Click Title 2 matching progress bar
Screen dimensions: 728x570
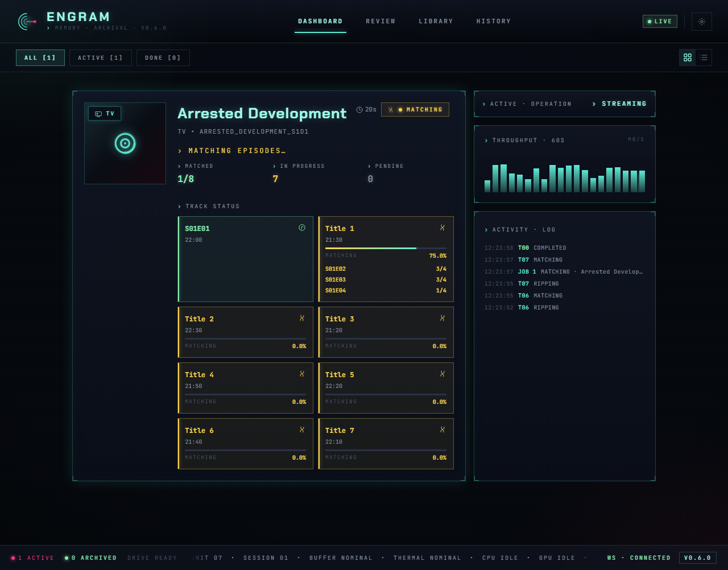pyautogui.click(x=245, y=338)
